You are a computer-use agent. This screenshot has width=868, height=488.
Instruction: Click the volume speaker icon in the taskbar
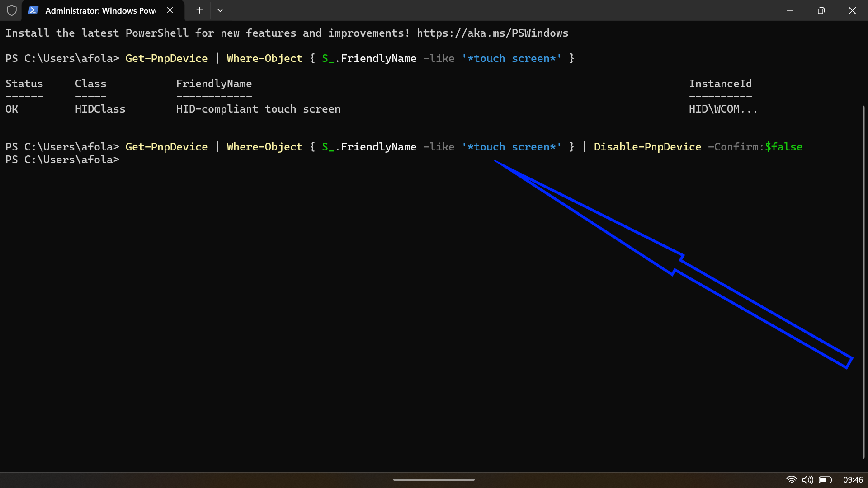point(809,480)
